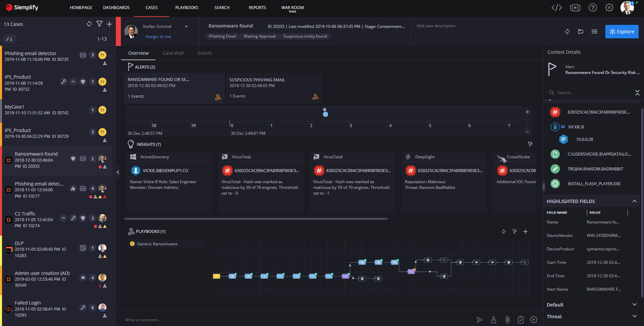This screenshot has width=644, height=326.
Task: Click the send comment arrow icon
Action: pos(479,320)
